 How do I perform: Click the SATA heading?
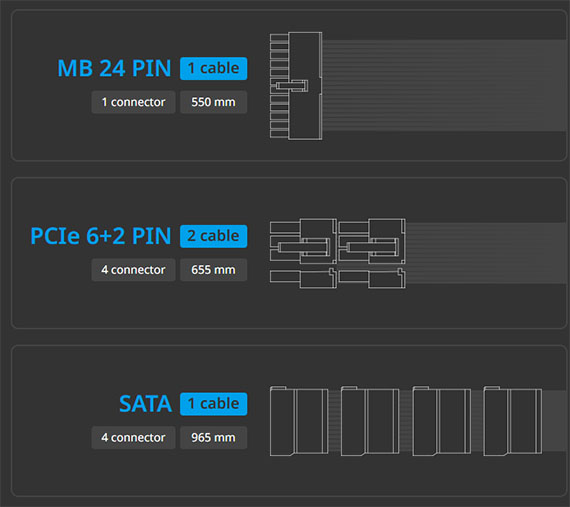coord(145,404)
